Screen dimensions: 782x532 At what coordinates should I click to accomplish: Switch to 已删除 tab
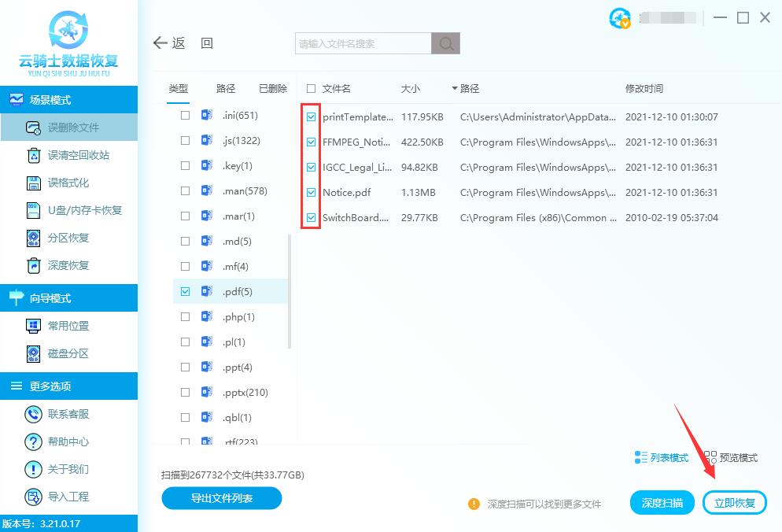tap(273, 88)
